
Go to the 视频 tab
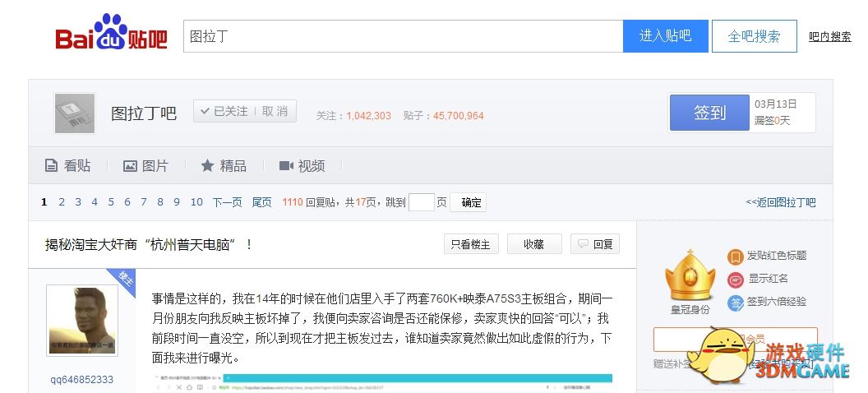302,166
